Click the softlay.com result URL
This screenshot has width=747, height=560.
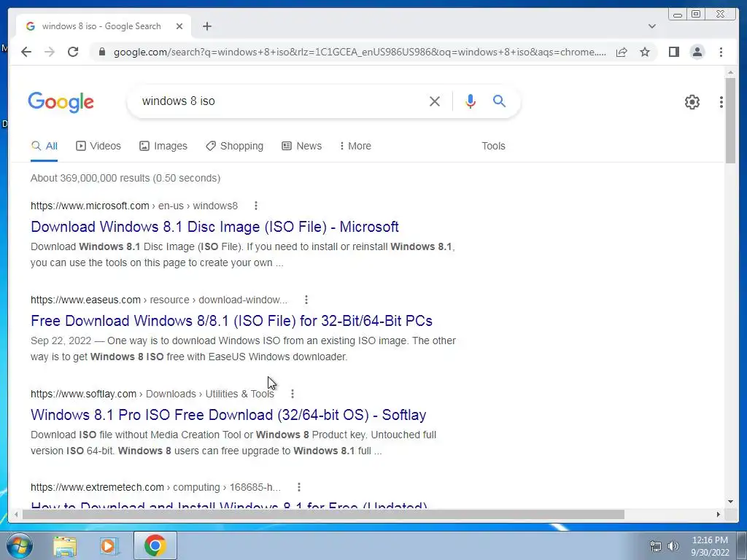point(152,394)
